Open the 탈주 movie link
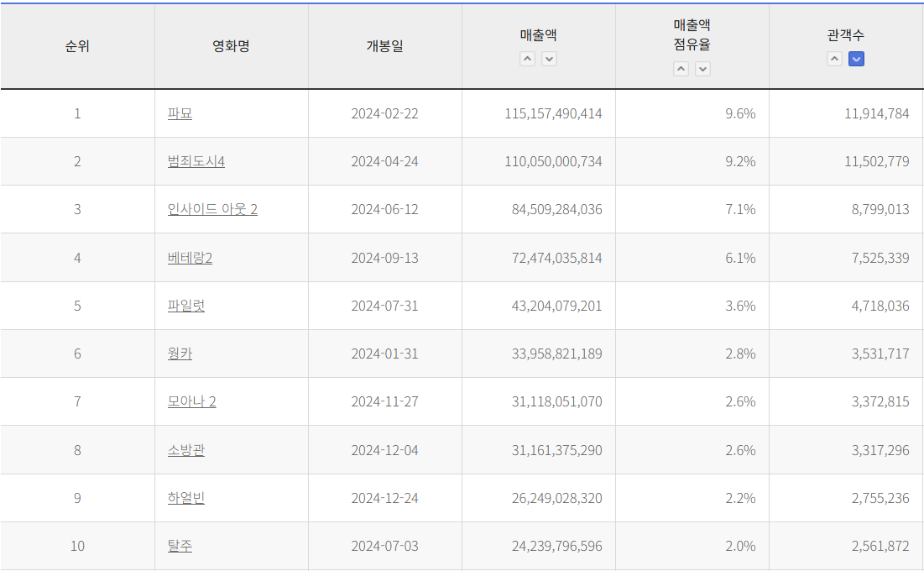 coord(180,546)
